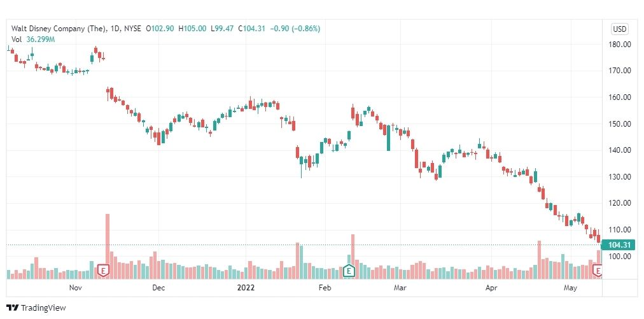The width and height of the screenshot is (644, 319).
Task: Click the Apr label on the time axis
Action: (x=491, y=288)
